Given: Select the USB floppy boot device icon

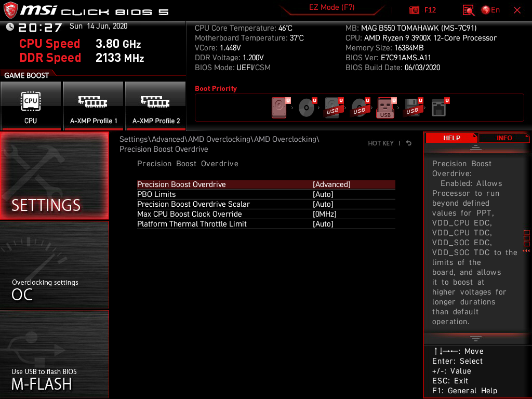Looking at the screenshot, I should coord(413,108).
